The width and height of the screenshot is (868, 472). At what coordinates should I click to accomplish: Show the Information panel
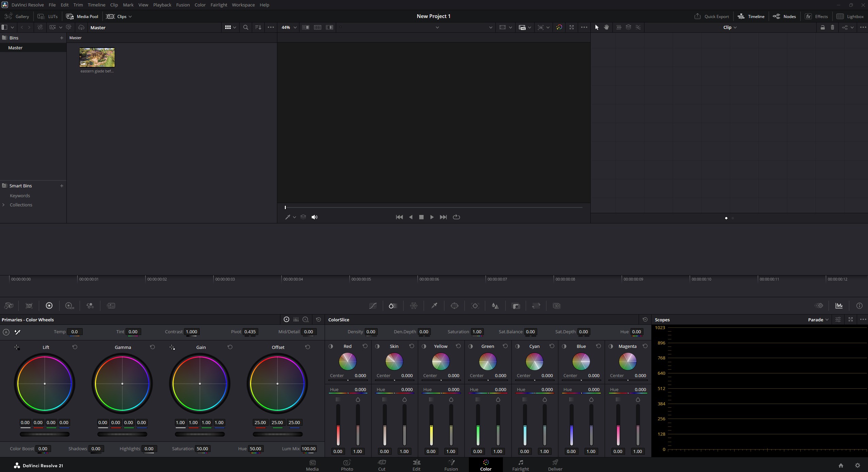pos(859,306)
